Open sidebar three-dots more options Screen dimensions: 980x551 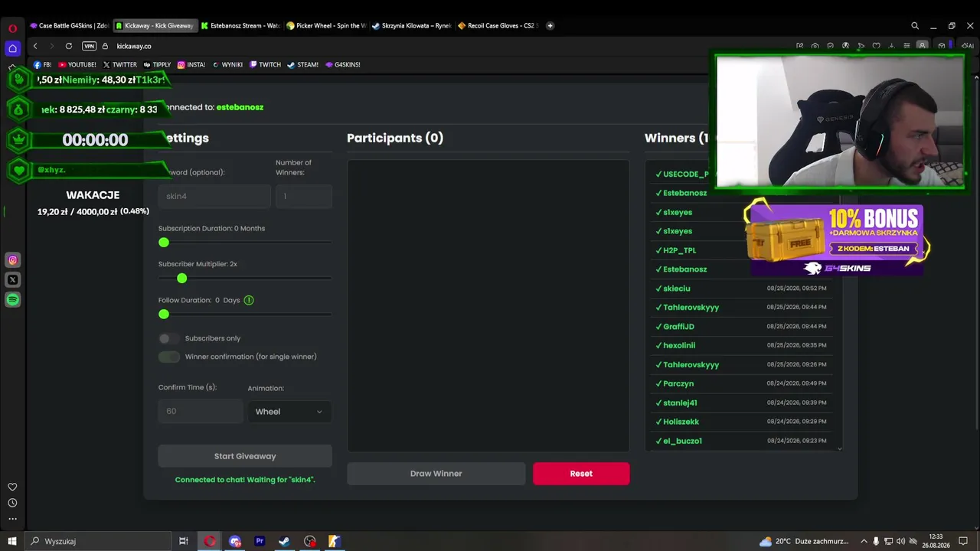click(x=12, y=519)
